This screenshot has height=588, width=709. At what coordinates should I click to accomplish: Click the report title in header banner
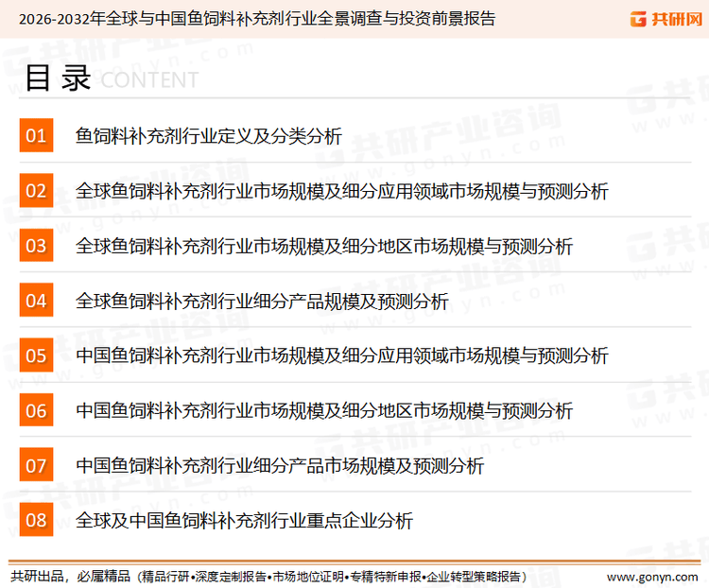(x=257, y=19)
